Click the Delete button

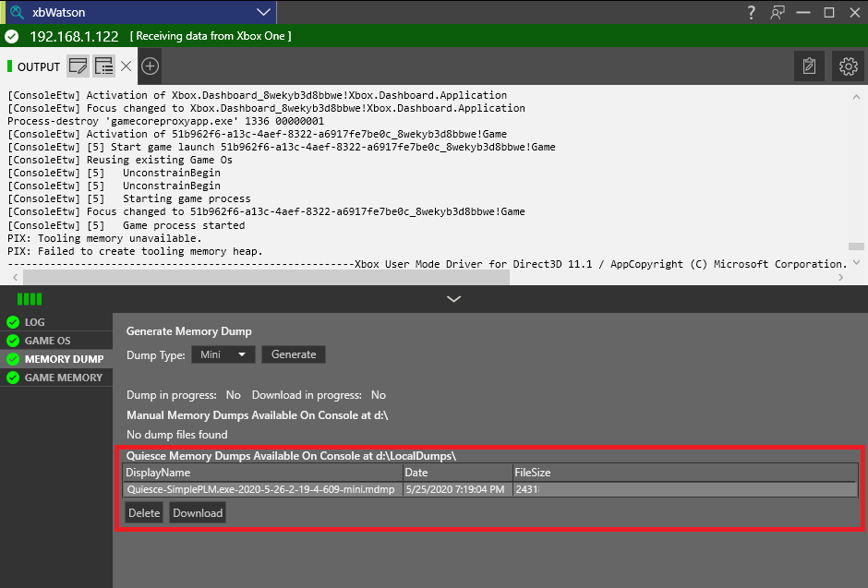[144, 513]
